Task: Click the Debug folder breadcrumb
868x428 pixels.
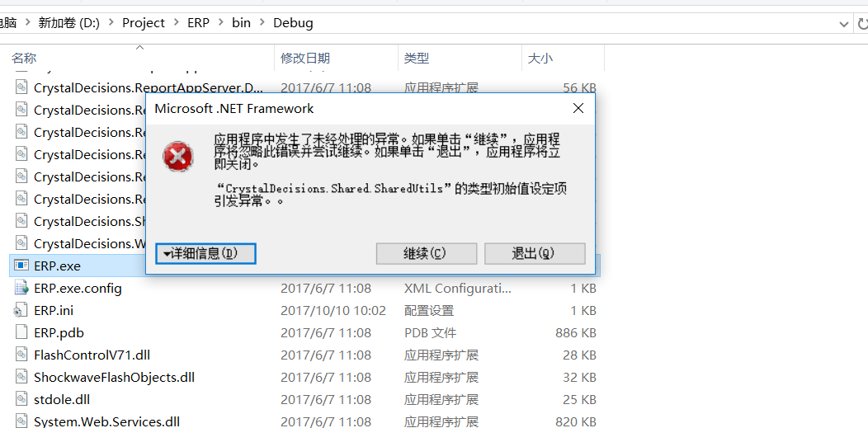Action: (x=294, y=23)
